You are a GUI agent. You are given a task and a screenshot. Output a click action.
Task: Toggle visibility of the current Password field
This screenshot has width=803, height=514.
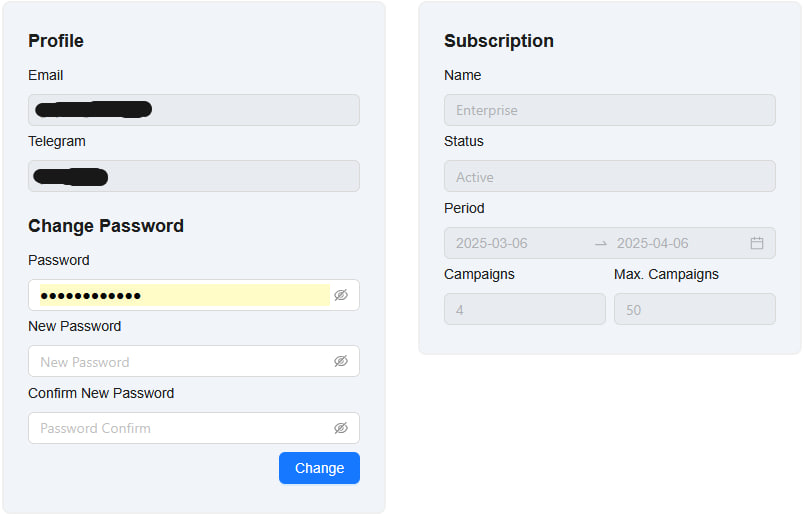(341, 295)
